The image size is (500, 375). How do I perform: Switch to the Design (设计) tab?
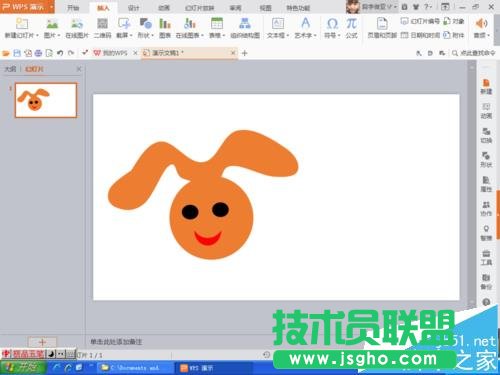(x=133, y=8)
